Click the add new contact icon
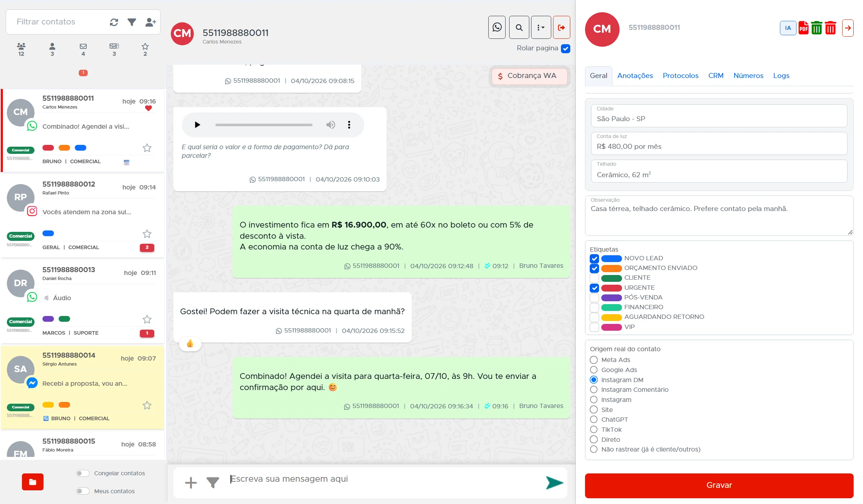863x504 pixels. 151,22
